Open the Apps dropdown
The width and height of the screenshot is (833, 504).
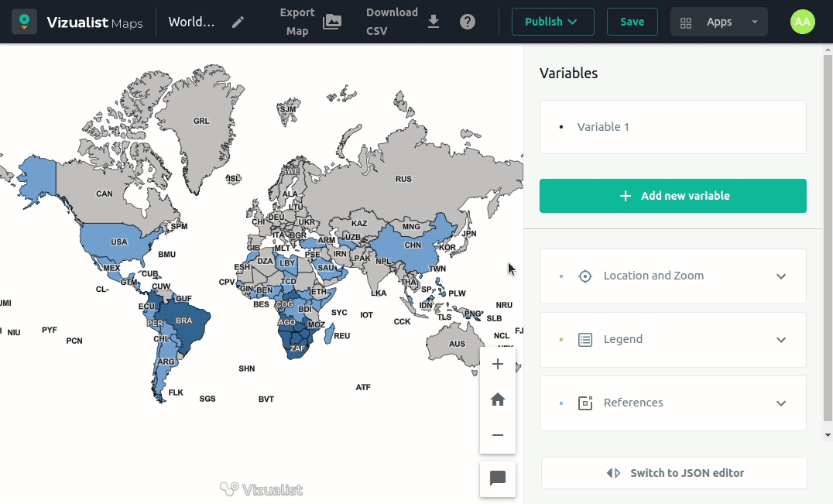pos(718,22)
